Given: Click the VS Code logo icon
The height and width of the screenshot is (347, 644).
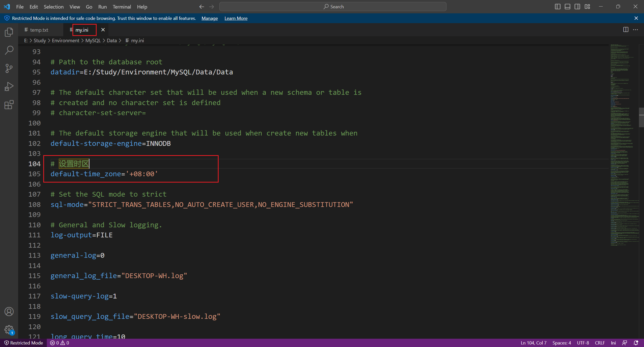Looking at the screenshot, I should (7, 7).
